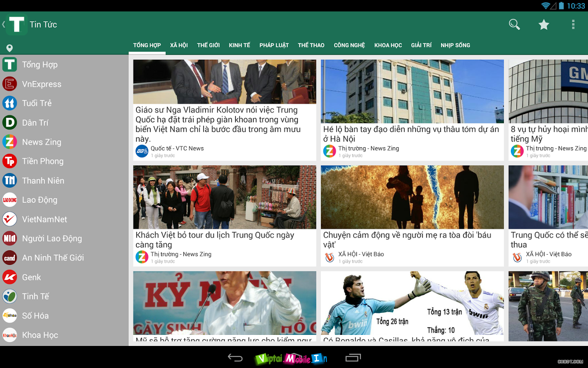Select the Genk source icon
The height and width of the screenshot is (368, 588).
tap(10, 277)
